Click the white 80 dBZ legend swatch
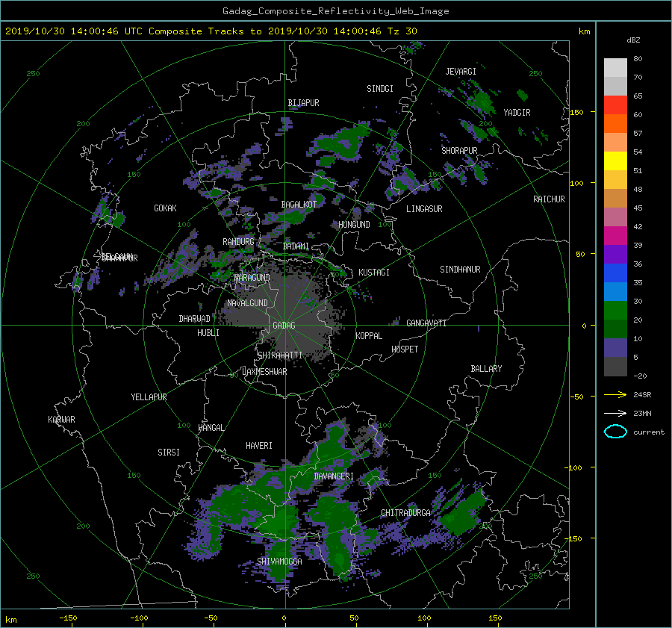 615,68
